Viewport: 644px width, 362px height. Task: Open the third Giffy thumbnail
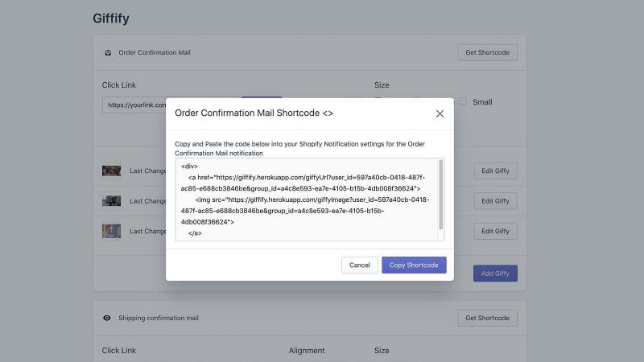111,231
